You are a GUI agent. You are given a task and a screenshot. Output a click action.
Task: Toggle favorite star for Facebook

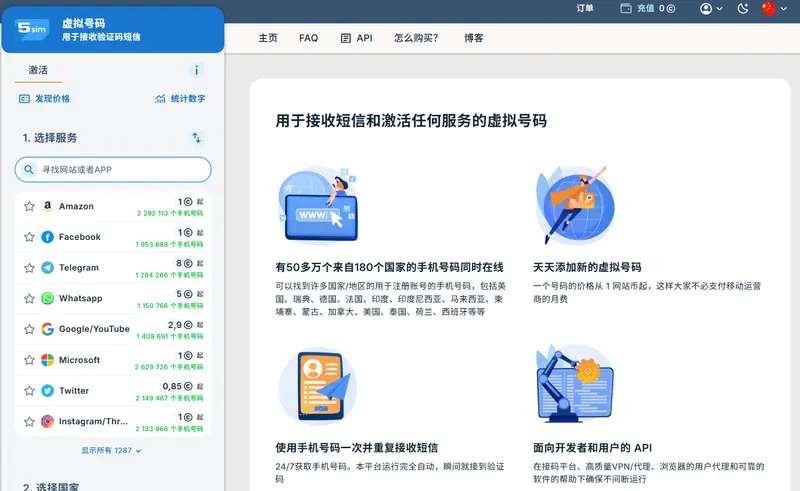click(29, 237)
